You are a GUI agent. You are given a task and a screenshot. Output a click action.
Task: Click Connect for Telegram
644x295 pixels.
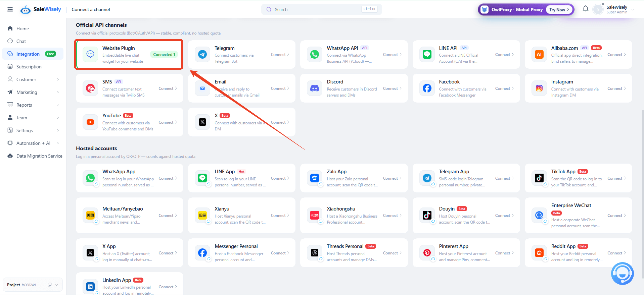(280, 55)
